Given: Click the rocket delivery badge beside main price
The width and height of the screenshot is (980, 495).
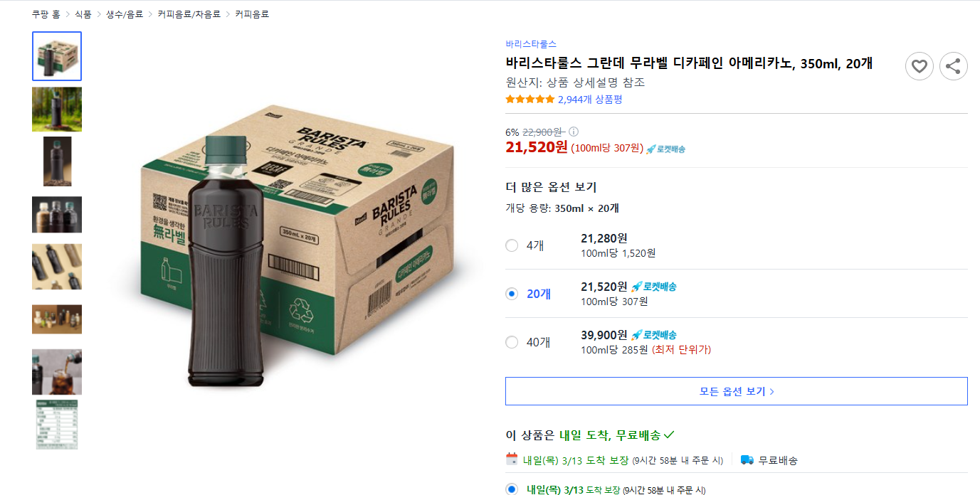Looking at the screenshot, I should (665, 149).
